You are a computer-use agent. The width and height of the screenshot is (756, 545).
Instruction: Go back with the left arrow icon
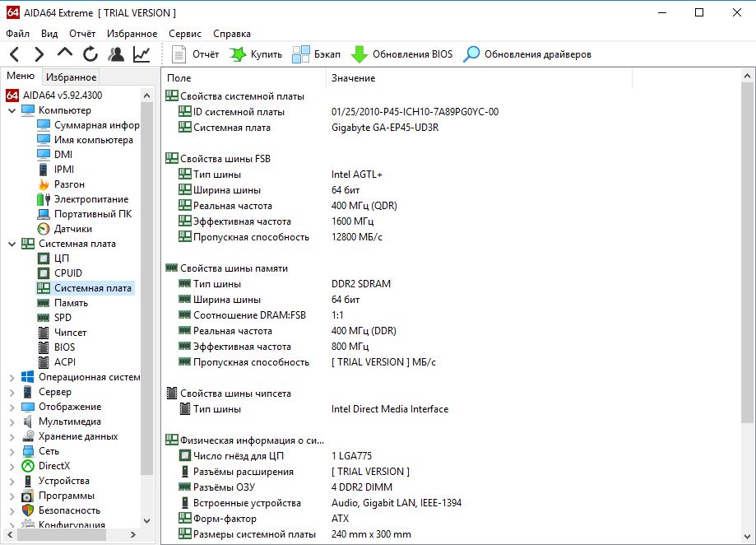click(15, 54)
